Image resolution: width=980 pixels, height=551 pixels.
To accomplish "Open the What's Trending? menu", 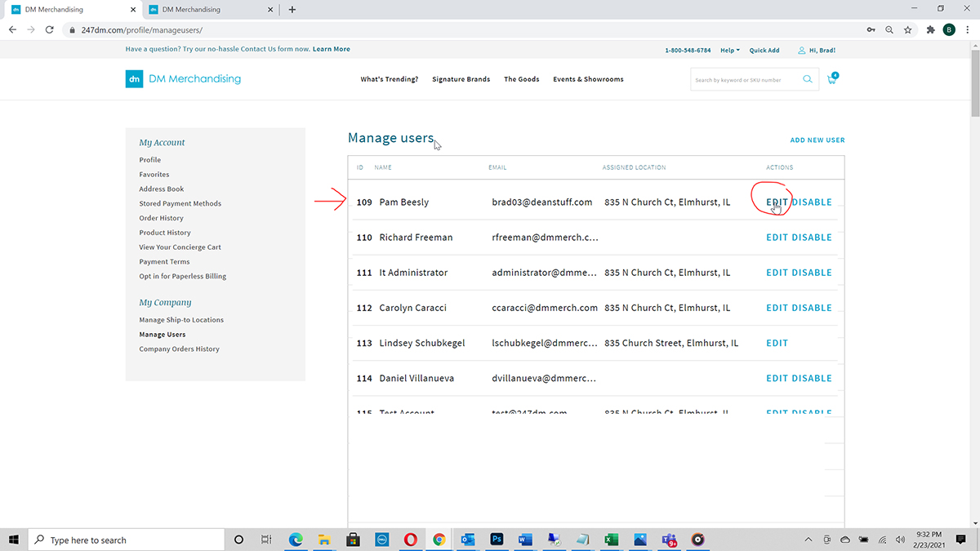I will coord(390,79).
